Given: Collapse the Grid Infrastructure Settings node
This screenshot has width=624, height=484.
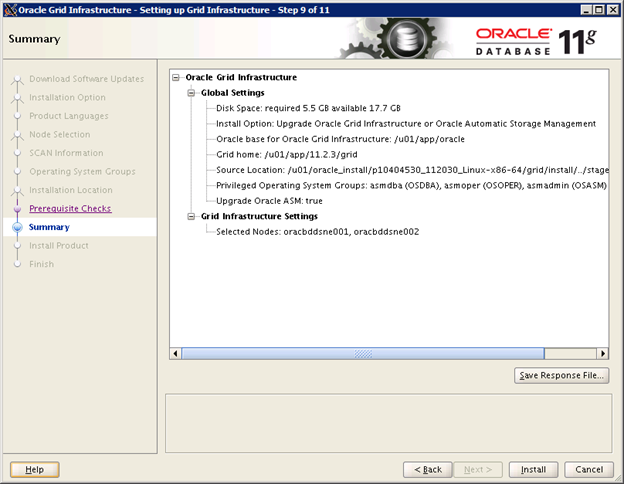Looking at the screenshot, I should 191,217.
